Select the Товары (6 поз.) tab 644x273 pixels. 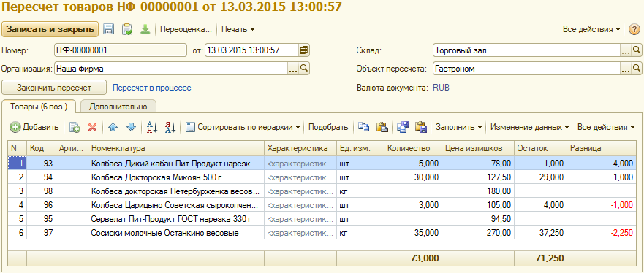coord(39,107)
